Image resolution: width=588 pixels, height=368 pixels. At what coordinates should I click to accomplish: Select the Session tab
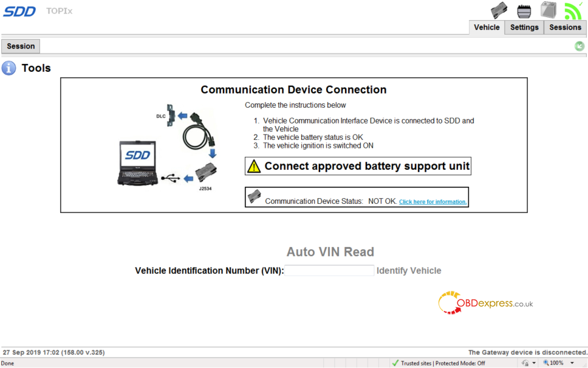point(21,46)
